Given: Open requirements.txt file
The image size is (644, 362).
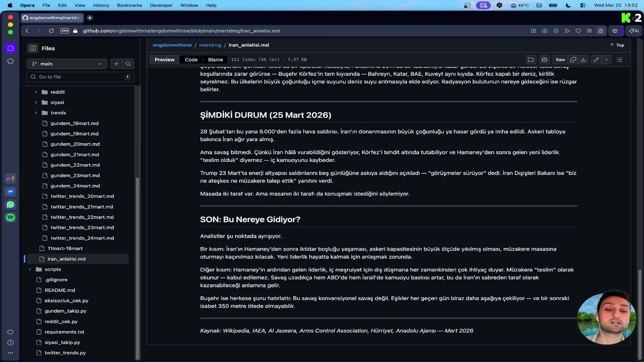Looking at the screenshot, I should 64,332.
